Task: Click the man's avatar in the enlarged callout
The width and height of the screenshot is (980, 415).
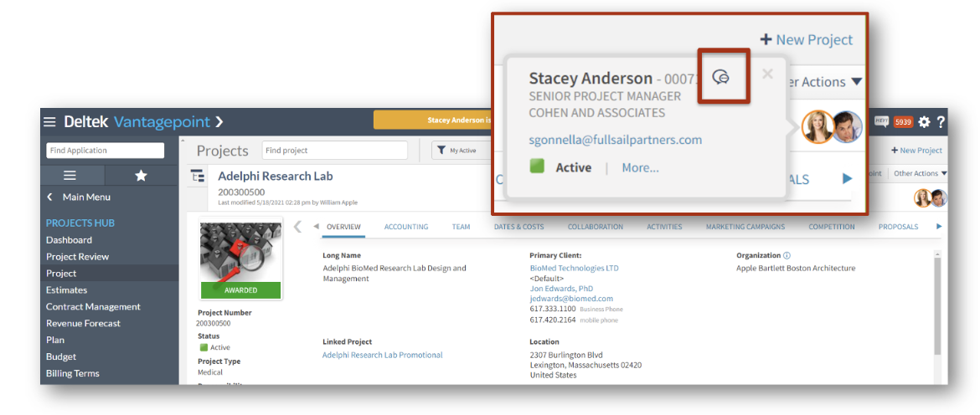Action: pos(847,126)
